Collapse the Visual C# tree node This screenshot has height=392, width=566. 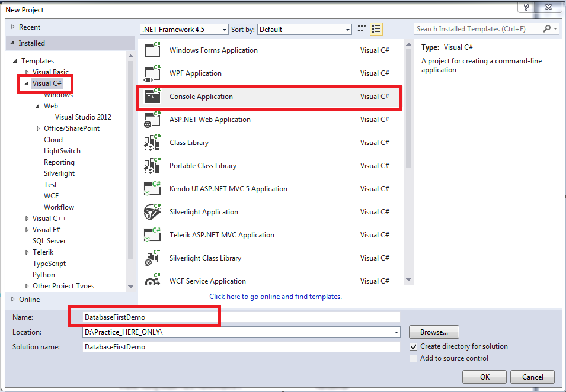(x=26, y=83)
